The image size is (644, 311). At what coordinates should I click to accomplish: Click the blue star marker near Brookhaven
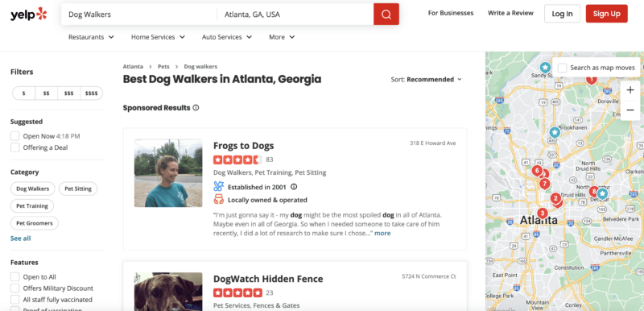tap(555, 132)
